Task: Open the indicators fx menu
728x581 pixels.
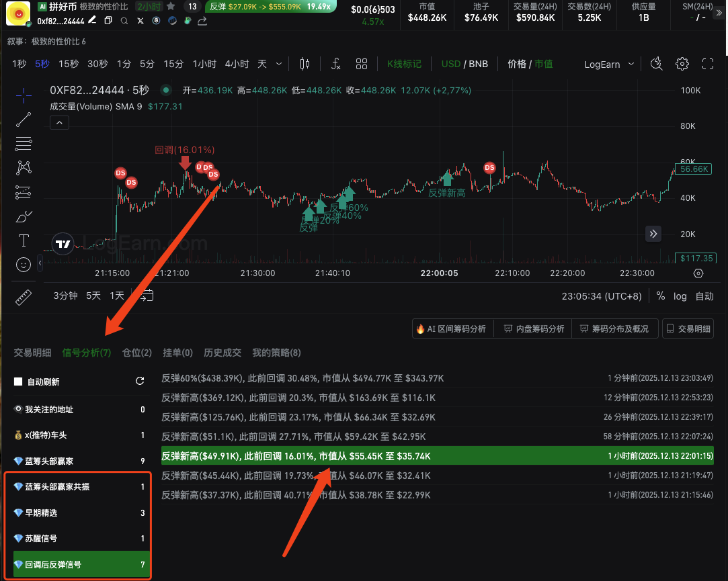Action: coord(336,64)
